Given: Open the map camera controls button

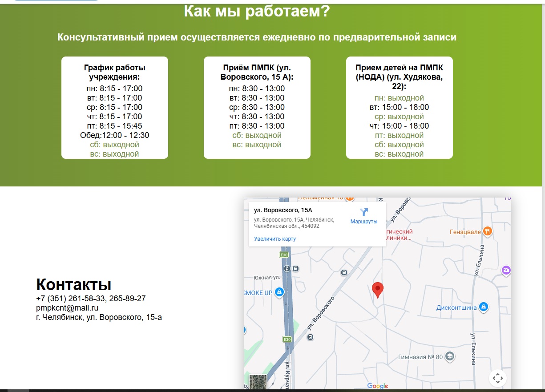Looking at the screenshot, I should click(497, 378).
